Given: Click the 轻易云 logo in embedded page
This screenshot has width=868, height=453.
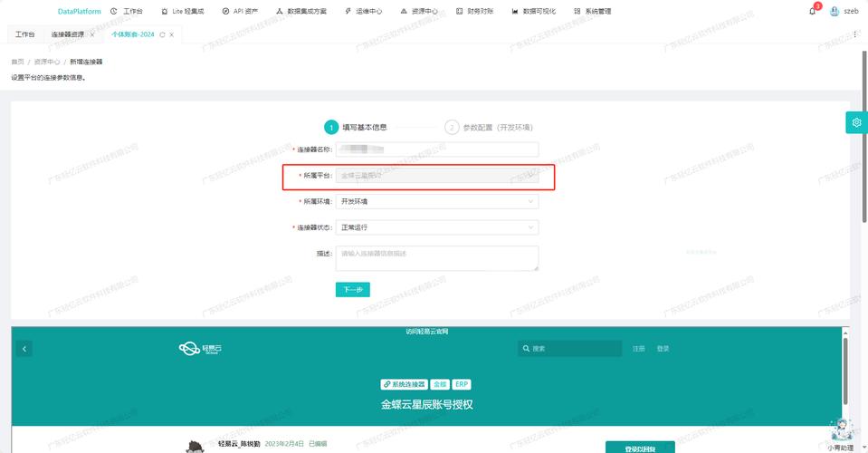Looking at the screenshot, I should coord(200,348).
